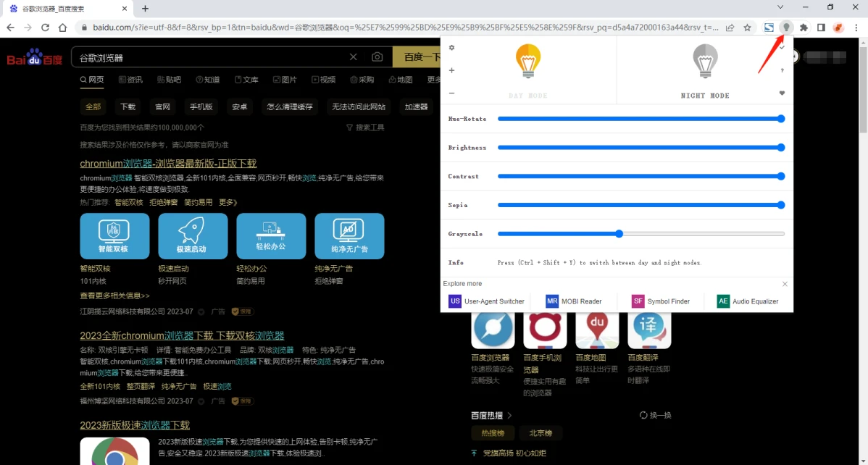Select the 视频 search tab
This screenshot has height=465, width=868.
tap(323, 80)
